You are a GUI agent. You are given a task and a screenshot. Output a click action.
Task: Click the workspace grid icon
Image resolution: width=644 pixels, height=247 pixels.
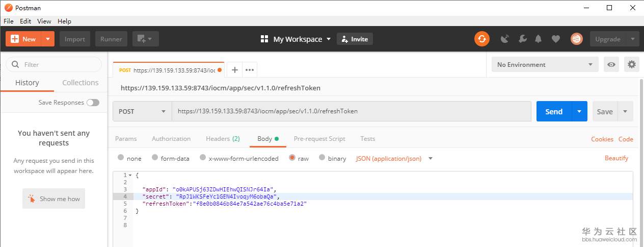click(264, 39)
